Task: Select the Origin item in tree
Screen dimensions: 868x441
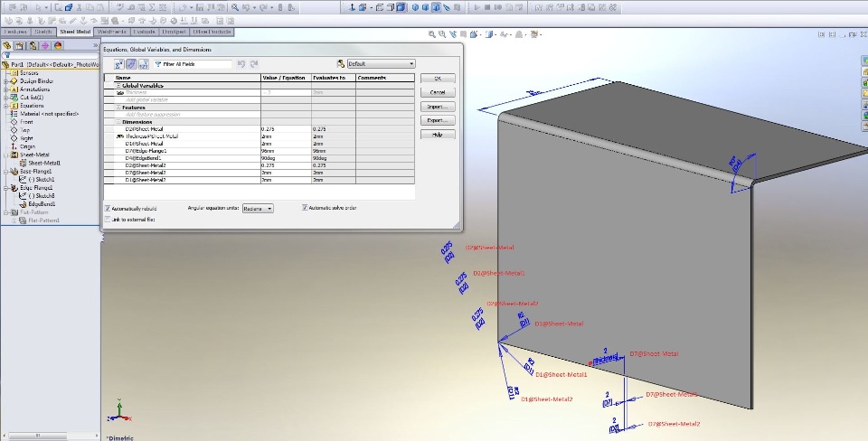Action: 28,146
